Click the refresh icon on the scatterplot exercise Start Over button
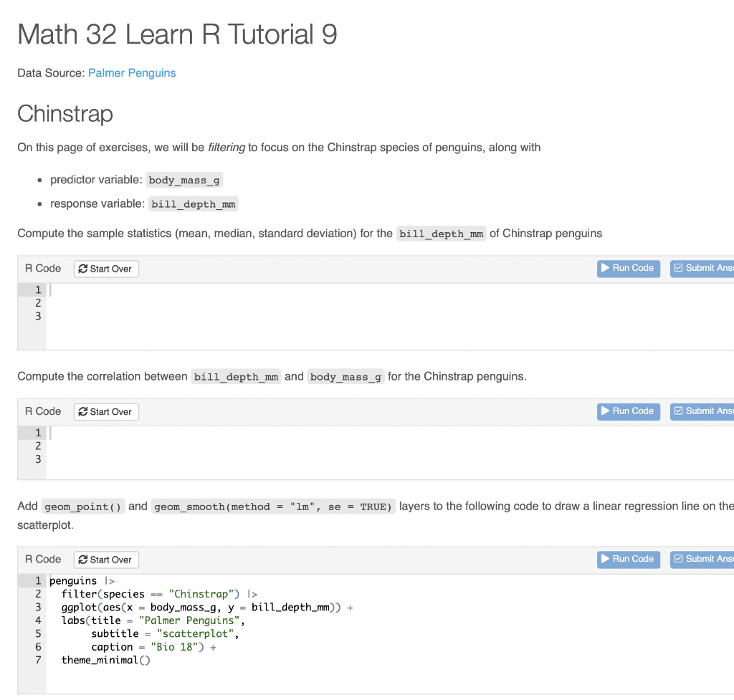This screenshot has height=700, width=734. tap(84, 560)
